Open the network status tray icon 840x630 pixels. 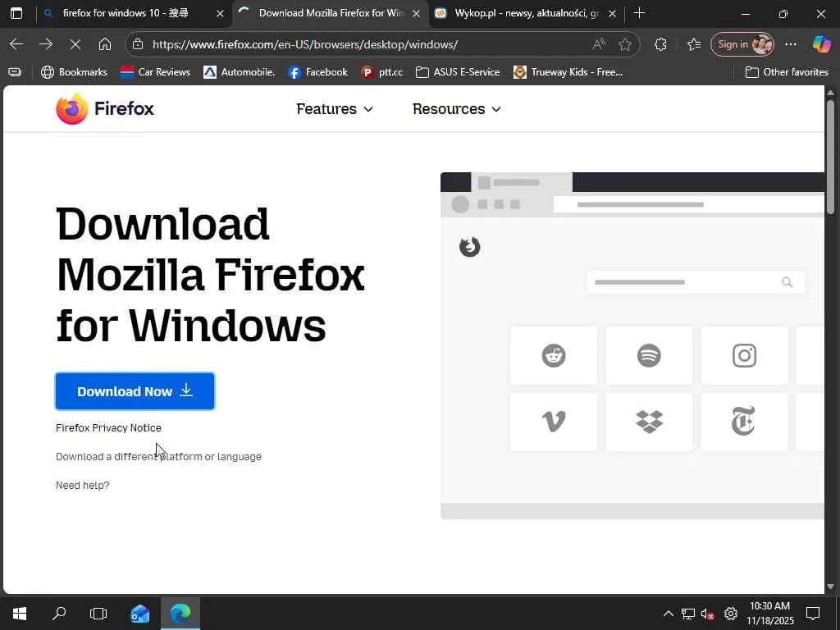(688, 614)
